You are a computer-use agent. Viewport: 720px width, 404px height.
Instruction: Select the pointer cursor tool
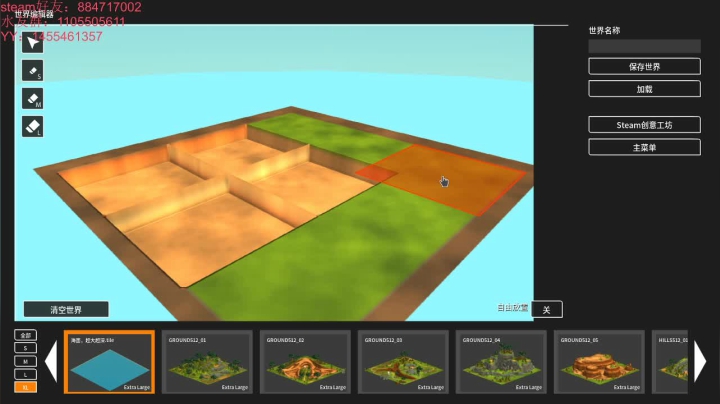coord(33,43)
